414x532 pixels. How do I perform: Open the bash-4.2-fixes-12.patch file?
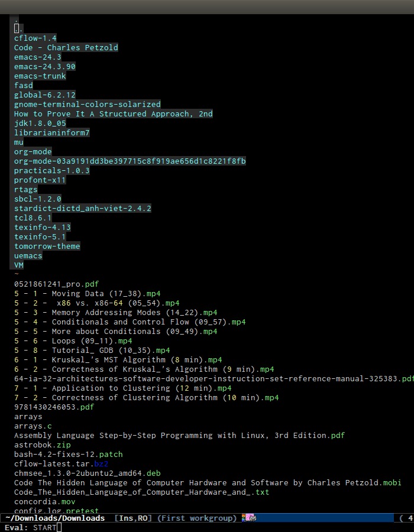(x=69, y=455)
